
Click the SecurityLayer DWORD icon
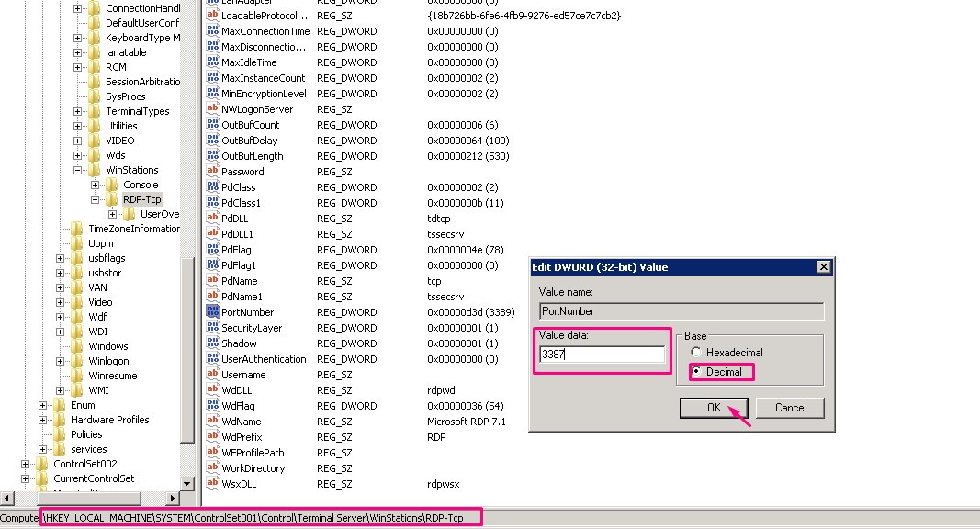(x=212, y=327)
